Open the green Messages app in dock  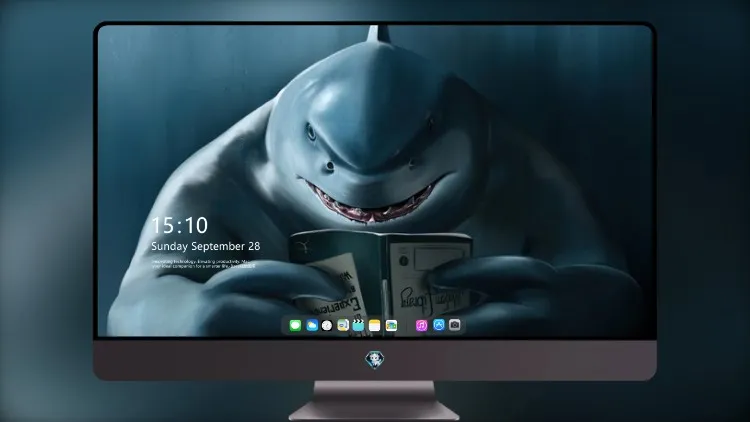tap(295, 325)
